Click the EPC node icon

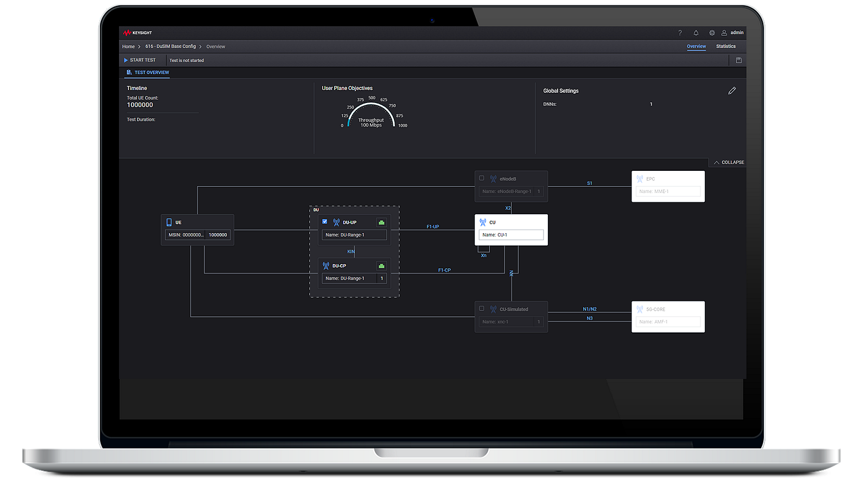tap(640, 178)
